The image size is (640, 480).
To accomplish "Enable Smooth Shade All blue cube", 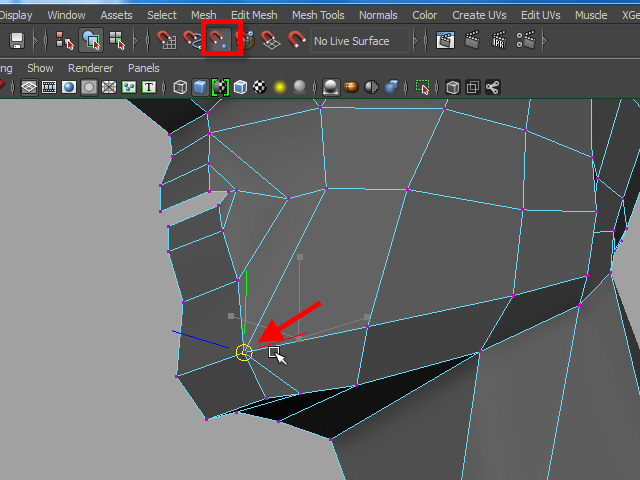I will pyautogui.click(x=200, y=87).
